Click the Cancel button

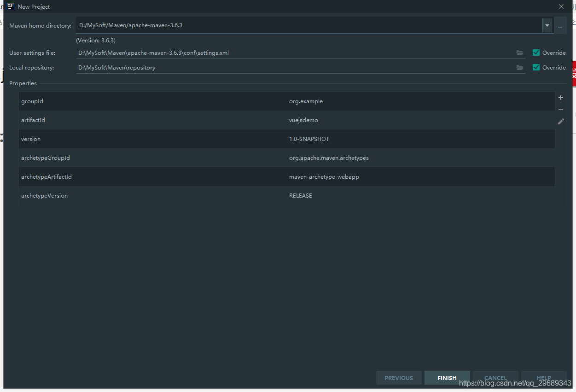pos(495,378)
